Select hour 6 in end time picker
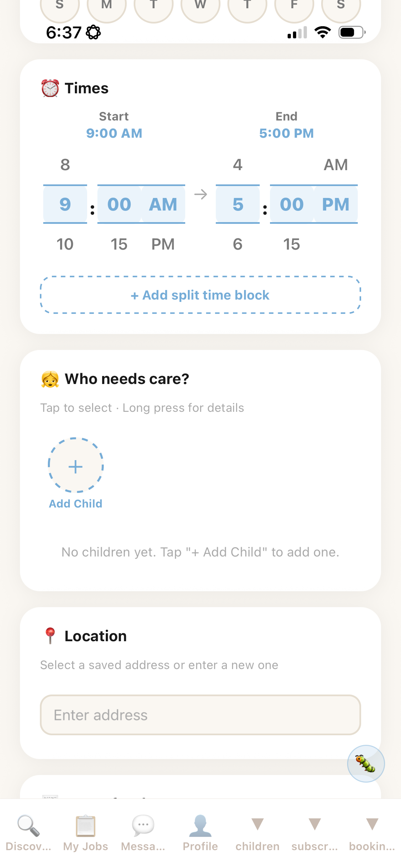401x868 pixels. pyautogui.click(x=238, y=244)
